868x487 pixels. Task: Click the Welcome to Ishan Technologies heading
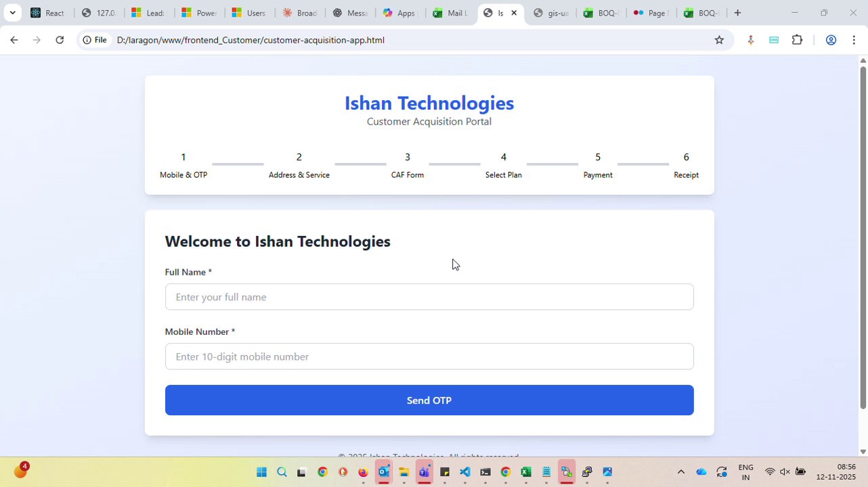(278, 241)
